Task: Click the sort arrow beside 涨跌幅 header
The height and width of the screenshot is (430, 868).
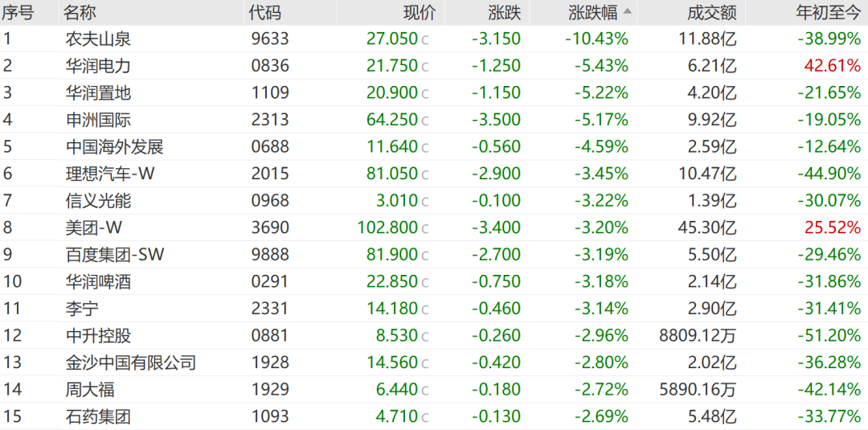Action: (x=627, y=11)
